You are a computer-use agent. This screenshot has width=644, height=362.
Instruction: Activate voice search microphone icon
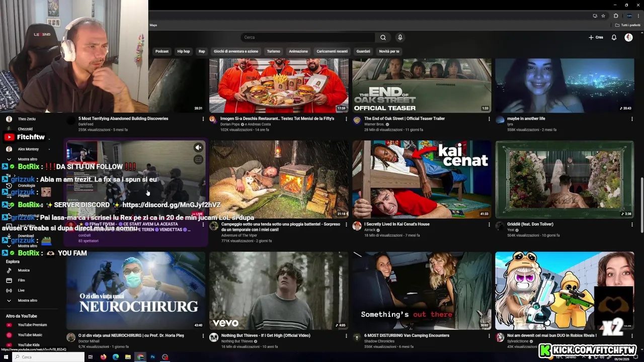[x=400, y=37]
